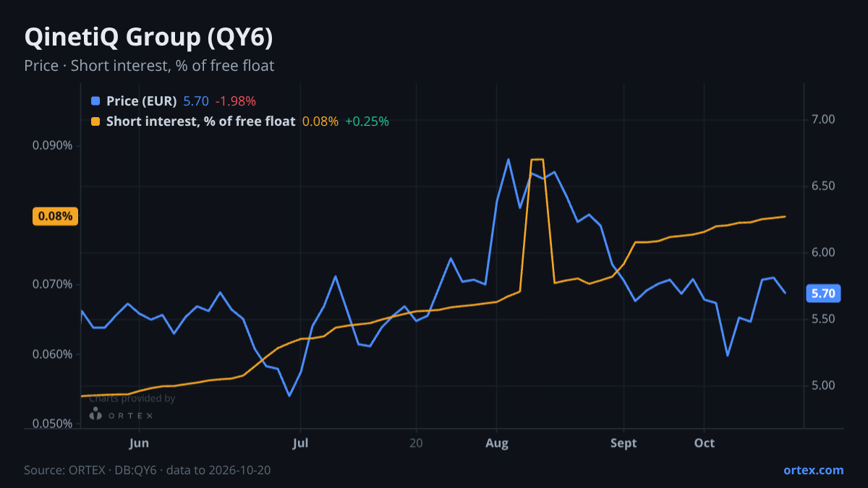Click the Sept x-axis label
Image resolution: width=868 pixels, height=488 pixels.
(624, 443)
